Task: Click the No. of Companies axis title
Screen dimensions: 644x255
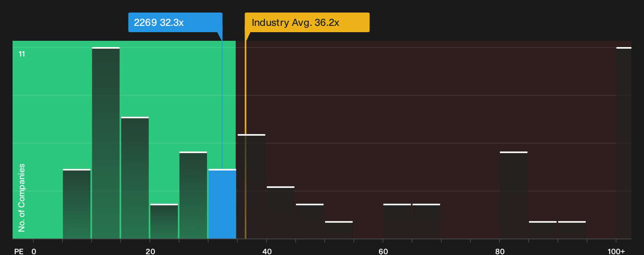Action: (x=22, y=197)
